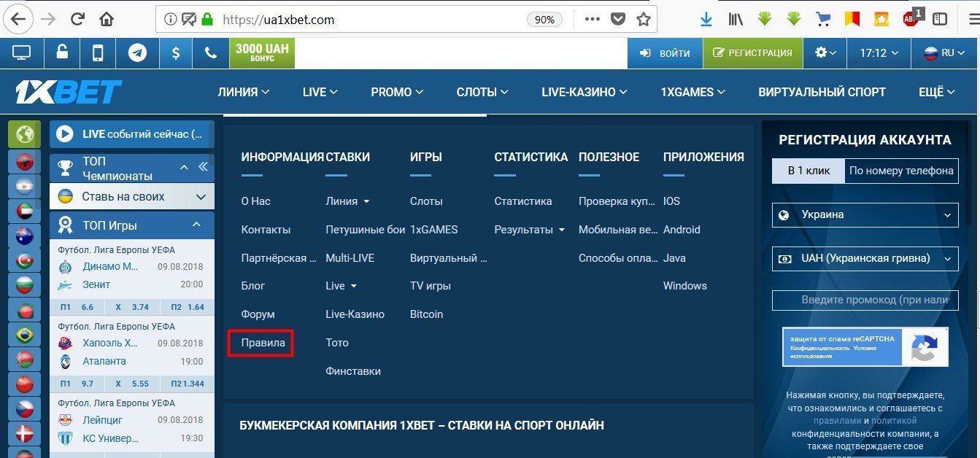This screenshot has width=980, height=458.
Task: Click the promo code input field
Action: click(865, 300)
